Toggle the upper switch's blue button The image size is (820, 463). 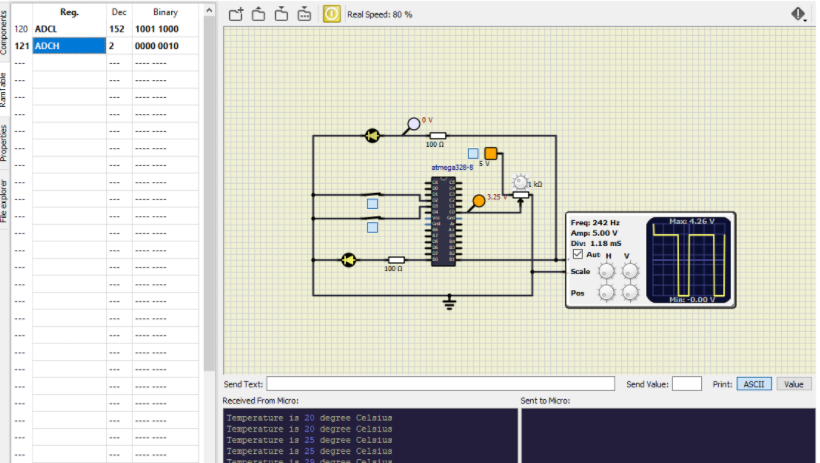point(372,204)
